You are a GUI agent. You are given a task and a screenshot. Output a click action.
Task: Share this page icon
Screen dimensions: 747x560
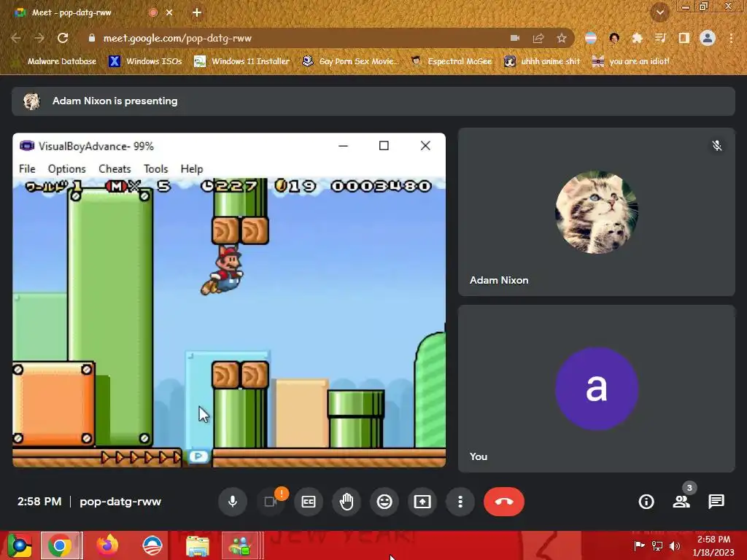point(538,38)
